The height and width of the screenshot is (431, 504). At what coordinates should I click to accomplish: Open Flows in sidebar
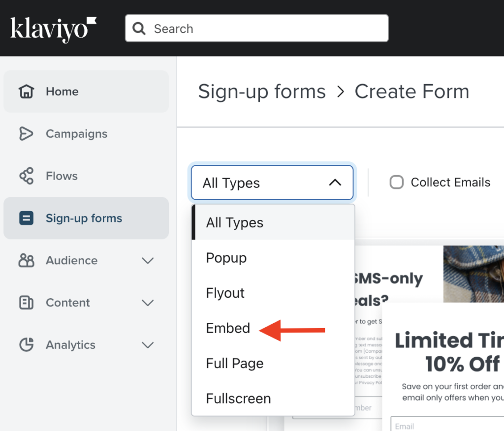(x=86, y=176)
